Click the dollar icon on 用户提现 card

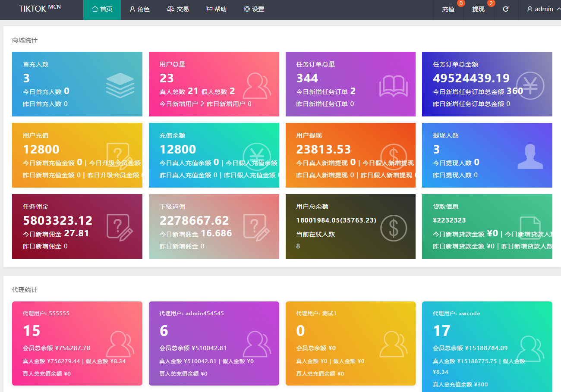pos(394,157)
